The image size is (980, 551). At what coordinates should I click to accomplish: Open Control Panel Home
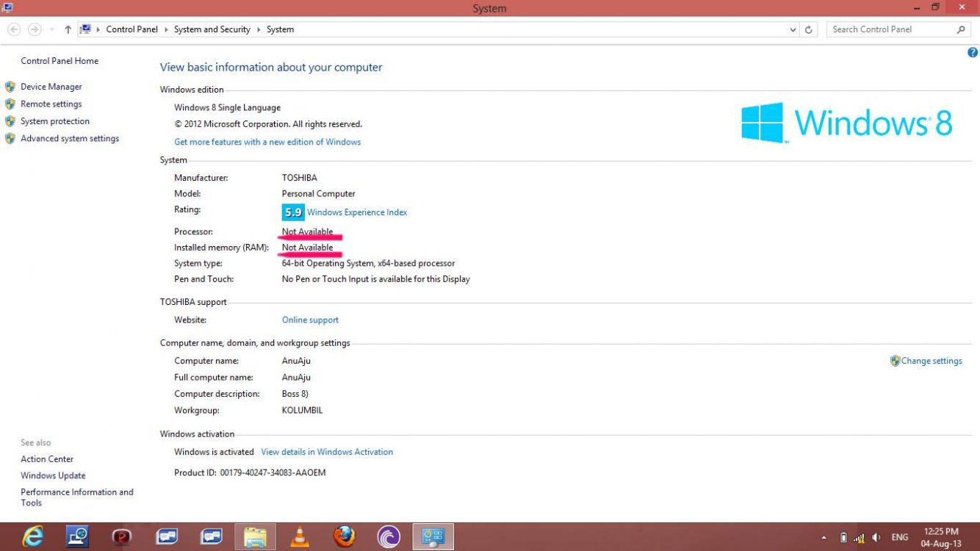(60, 61)
